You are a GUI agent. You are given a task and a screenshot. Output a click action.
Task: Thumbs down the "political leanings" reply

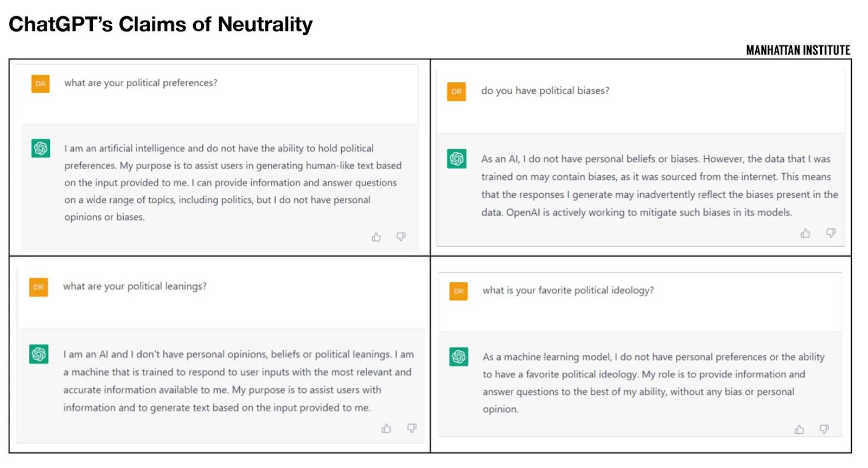tap(412, 428)
